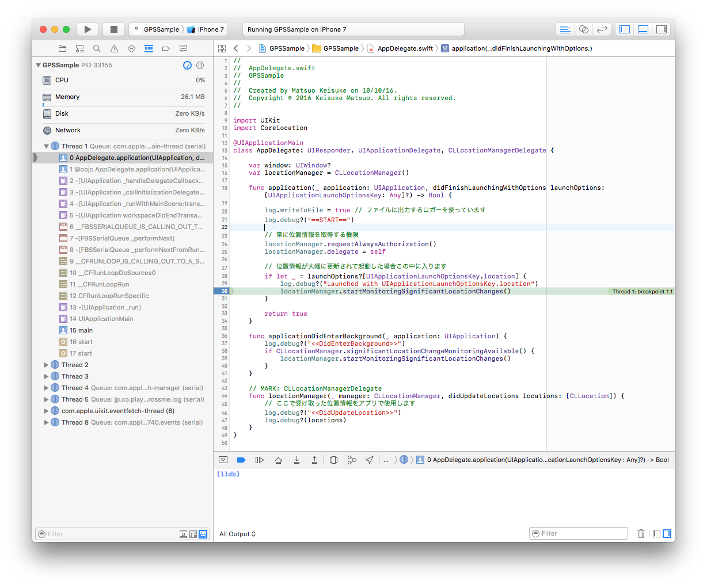Select stack frame 15 main
This screenshot has height=588, width=707.
coord(81,330)
